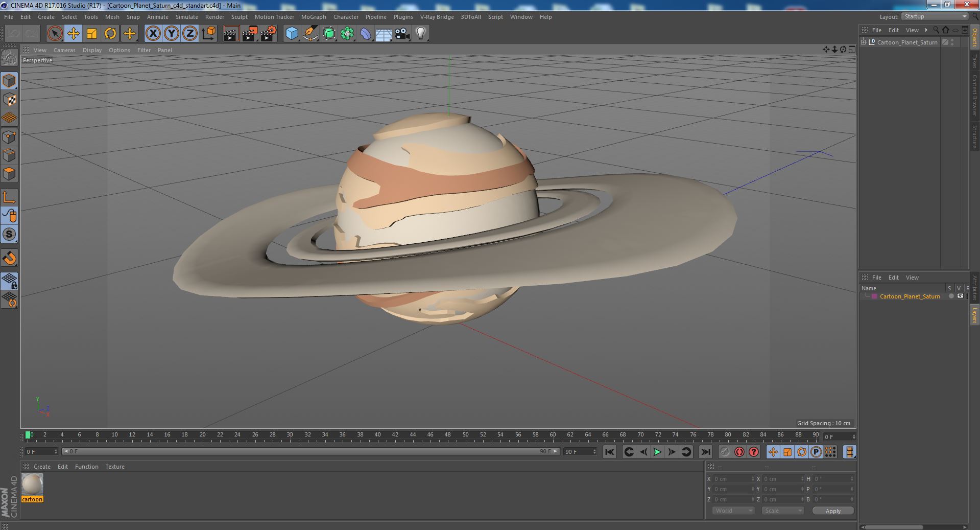
Task: Play the animation forwards
Action: [657, 452]
